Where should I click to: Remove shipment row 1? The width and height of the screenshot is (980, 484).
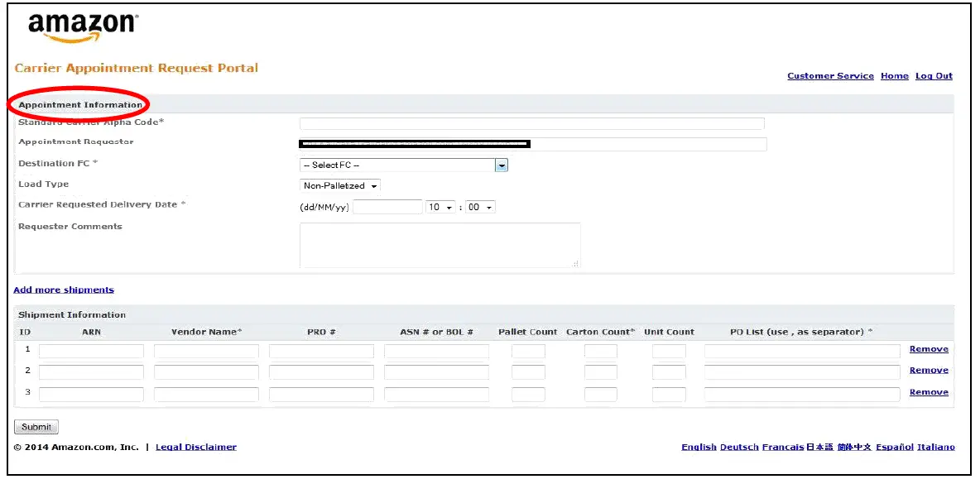click(928, 348)
